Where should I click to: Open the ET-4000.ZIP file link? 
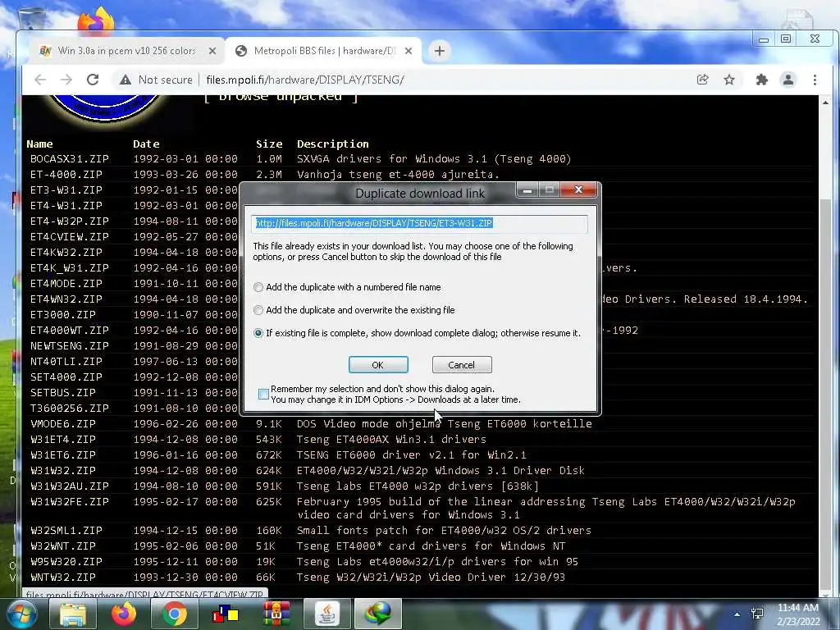point(66,175)
